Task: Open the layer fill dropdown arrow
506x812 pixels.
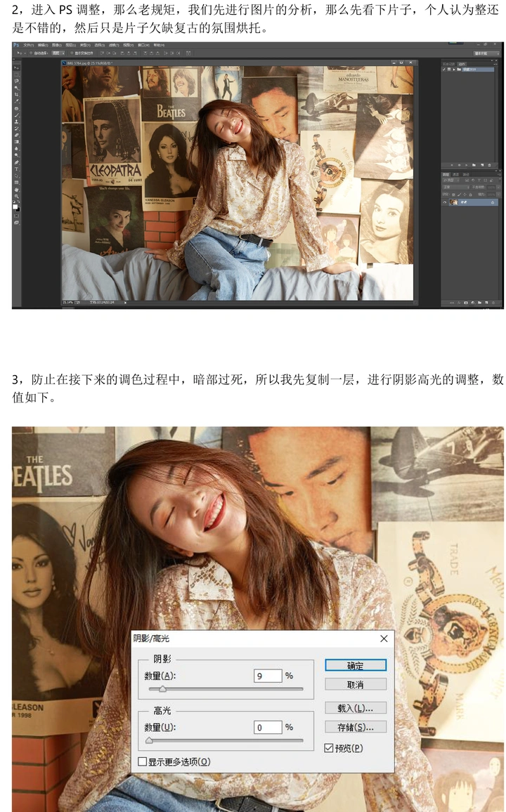Action: click(x=498, y=195)
